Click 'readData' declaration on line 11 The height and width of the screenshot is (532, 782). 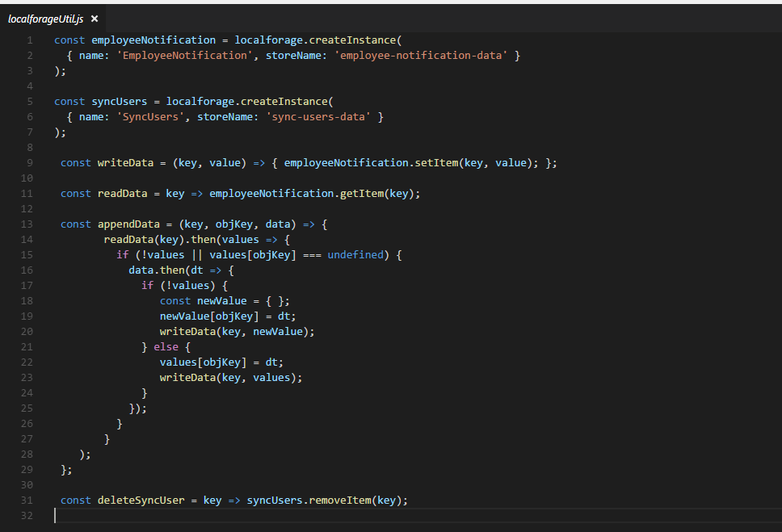(122, 194)
